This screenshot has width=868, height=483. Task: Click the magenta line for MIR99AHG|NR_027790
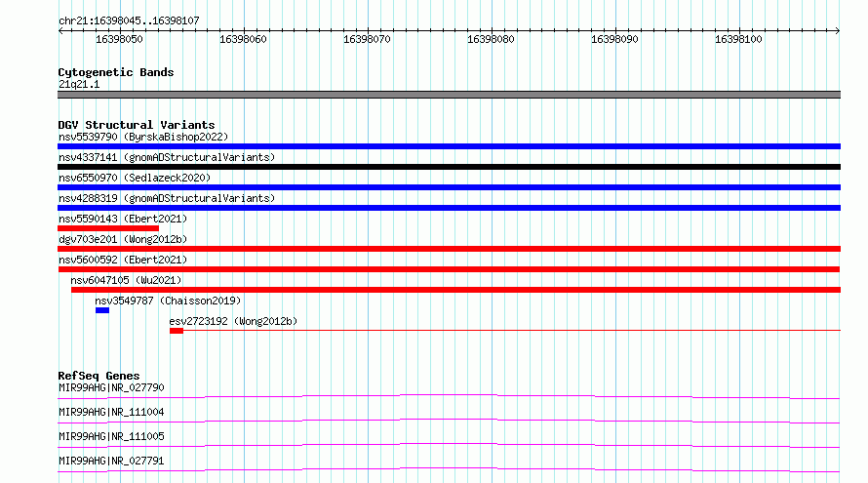[449, 396]
